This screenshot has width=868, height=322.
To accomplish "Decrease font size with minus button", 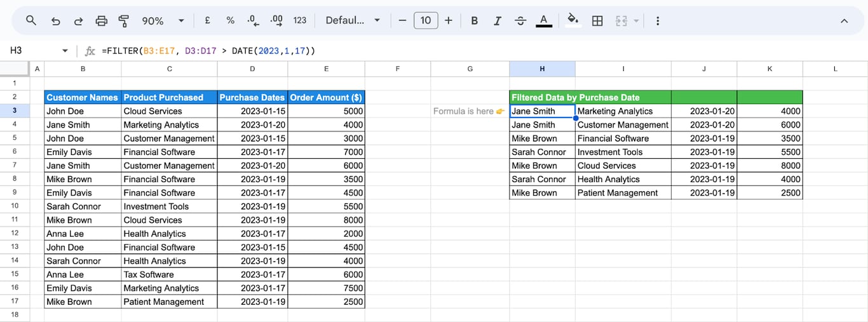I will [x=402, y=20].
